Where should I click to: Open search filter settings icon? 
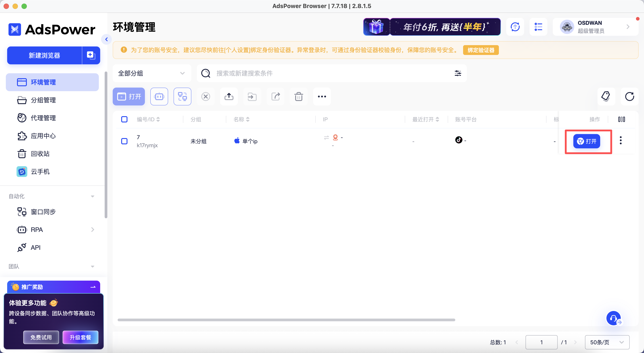[458, 73]
